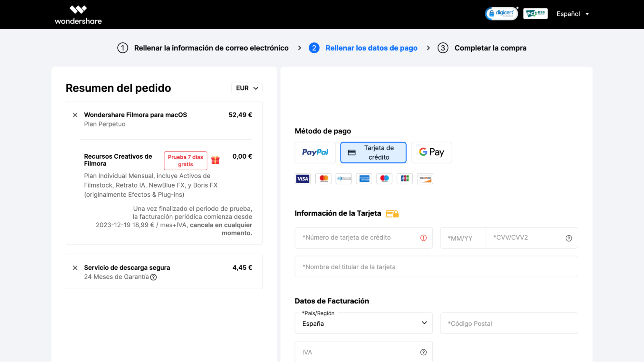Go to step 1 email information
This screenshot has height=362, width=644.
coord(203,48)
